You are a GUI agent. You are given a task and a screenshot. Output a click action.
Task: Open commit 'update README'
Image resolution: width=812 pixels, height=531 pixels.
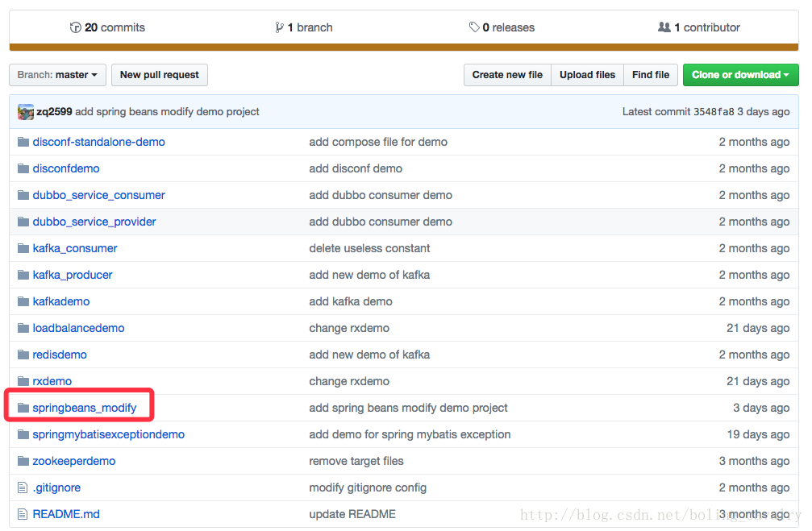click(352, 514)
